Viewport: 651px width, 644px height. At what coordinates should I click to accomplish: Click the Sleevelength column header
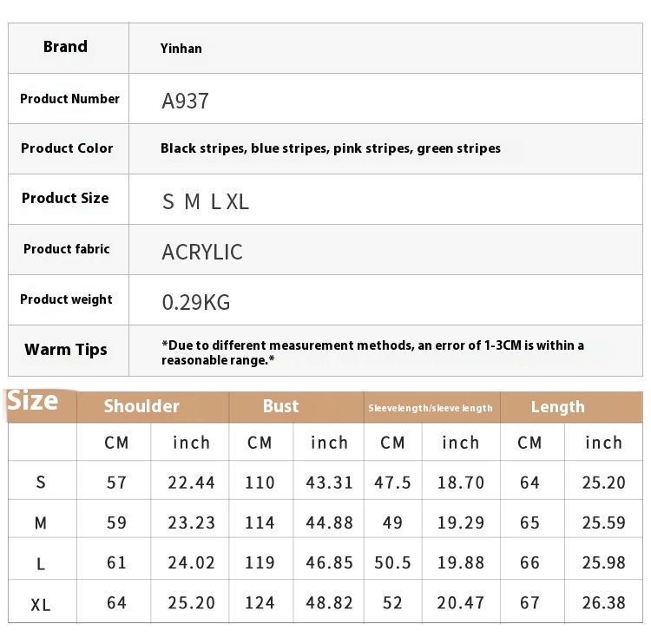click(x=430, y=408)
